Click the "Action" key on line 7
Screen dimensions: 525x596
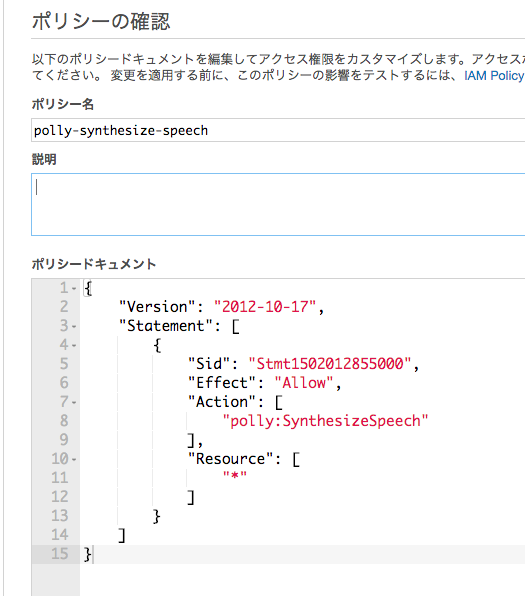[222, 402]
